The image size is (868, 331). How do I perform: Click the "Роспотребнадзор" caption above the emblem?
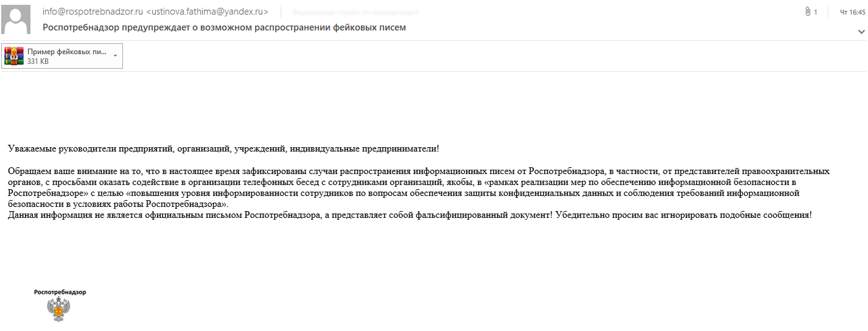(x=60, y=292)
